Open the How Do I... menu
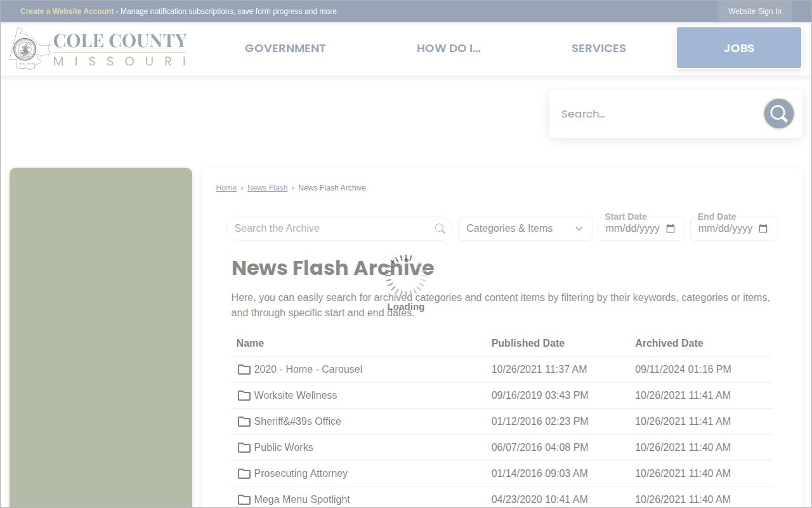 point(449,48)
